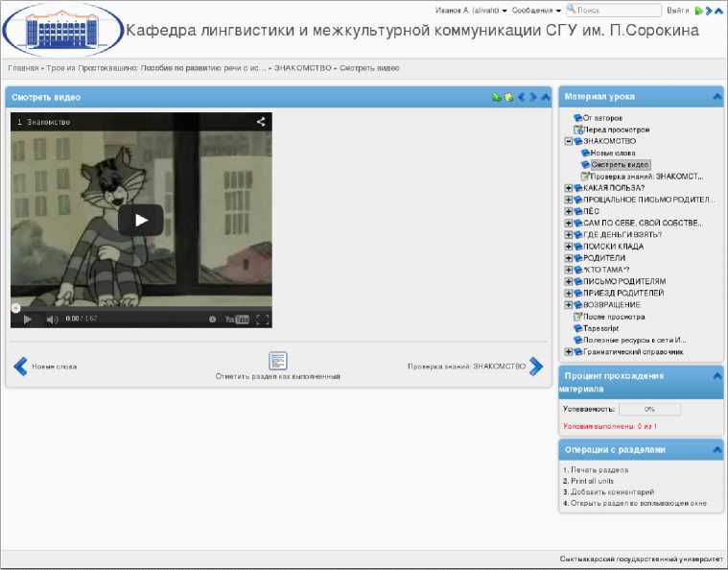Collapse the Операции с разделами panel
This screenshot has width=728, height=570.
coord(717,450)
